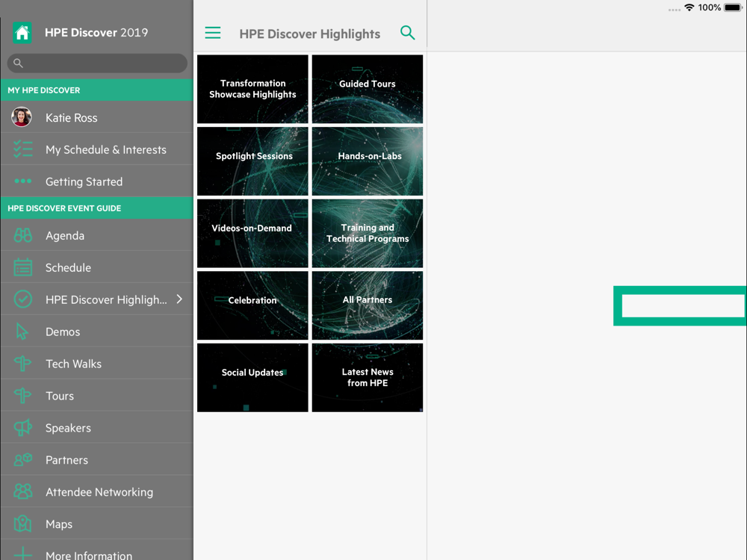This screenshot has width=747, height=560.
Task: Open Latest News from HPE tile
Action: (x=368, y=378)
